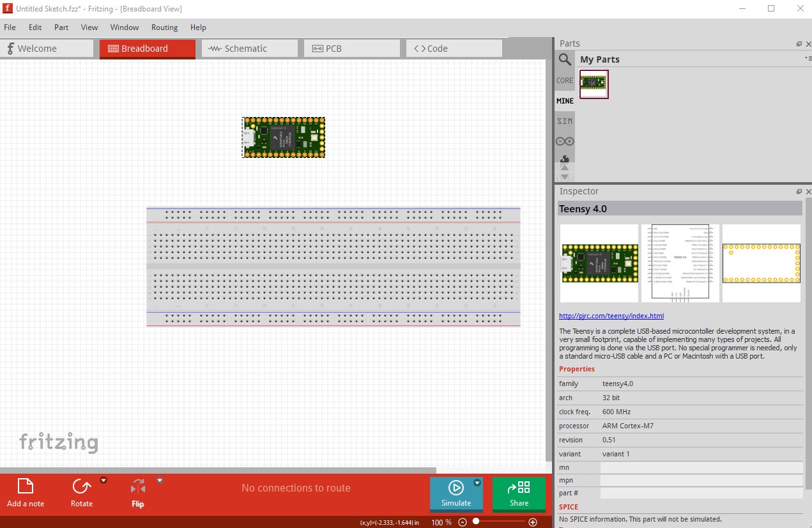Open the Edit menu
Image resolution: width=812 pixels, height=528 pixels.
[x=35, y=27]
